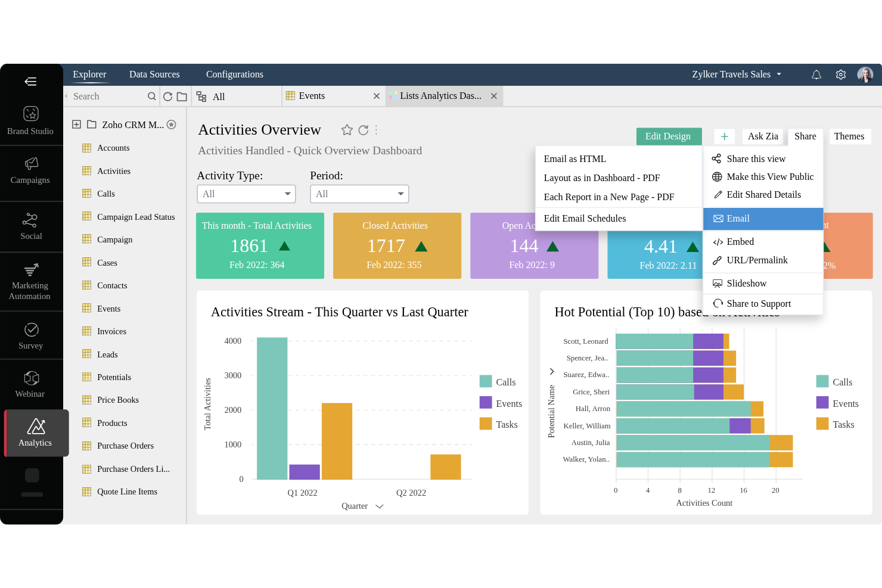Click the All views hierarchy icon
The width and height of the screenshot is (882, 588).
[x=201, y=97]
